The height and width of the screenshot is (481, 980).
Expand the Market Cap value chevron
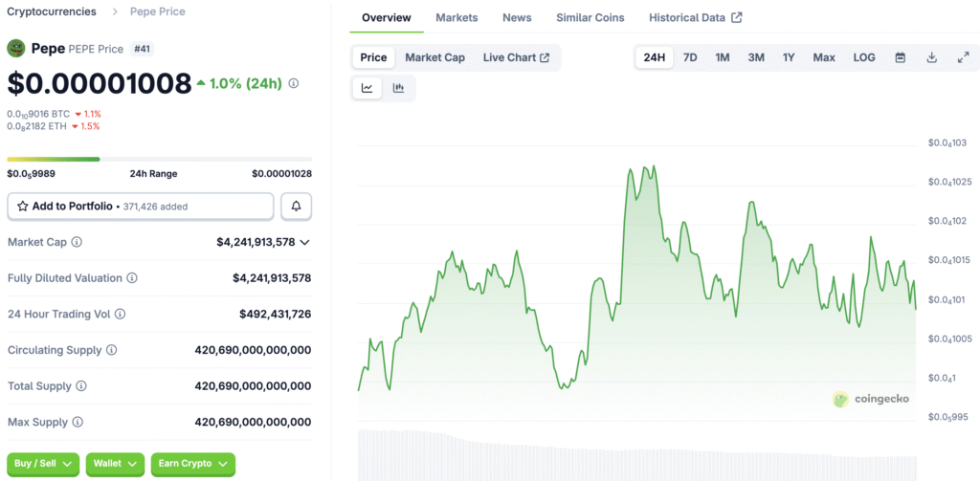(305, 242)
